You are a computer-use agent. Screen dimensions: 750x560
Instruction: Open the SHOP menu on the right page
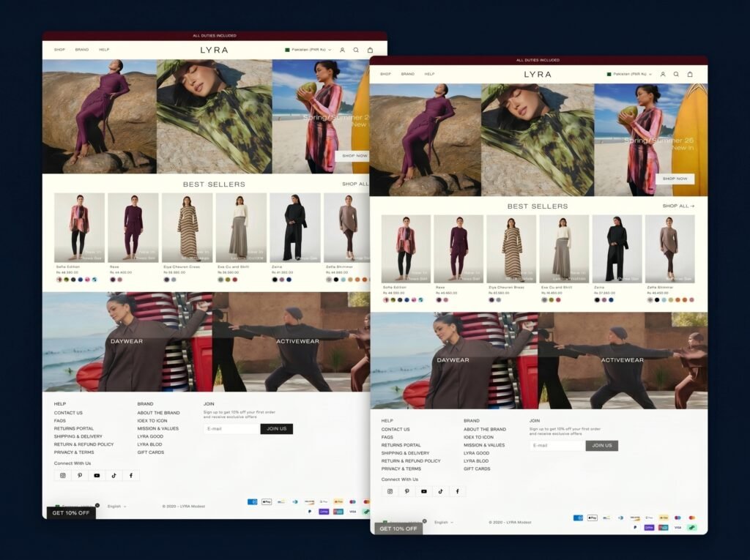coord(385,74)
